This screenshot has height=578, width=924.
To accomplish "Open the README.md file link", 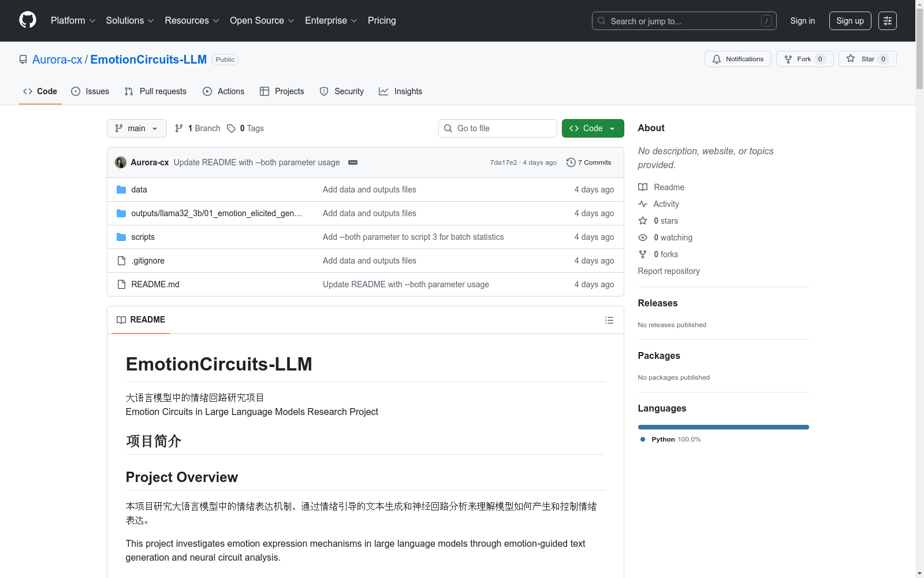I will click(155, 284).
